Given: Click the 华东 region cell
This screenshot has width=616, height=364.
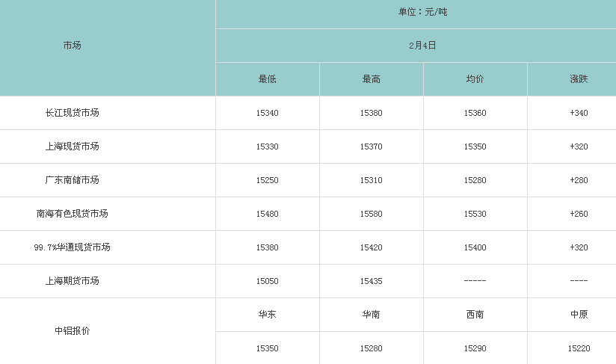Looking at the screenshot, I should tap(267, 315).
